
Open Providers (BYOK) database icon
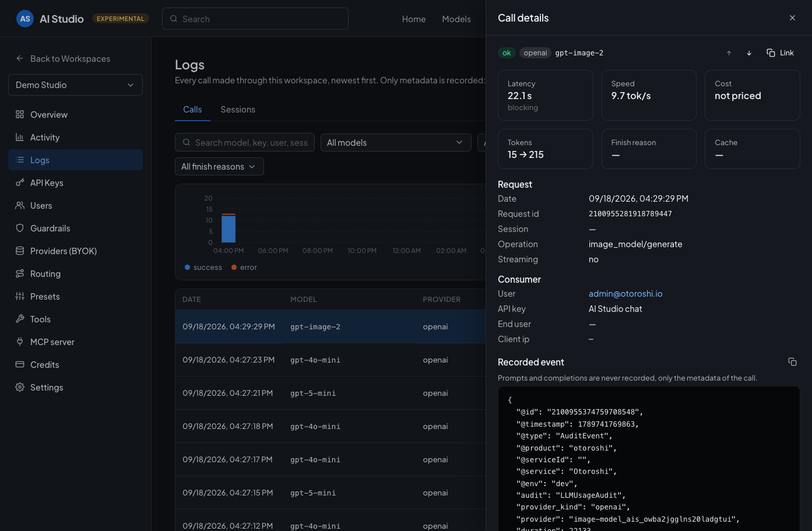tap(20, 251)
